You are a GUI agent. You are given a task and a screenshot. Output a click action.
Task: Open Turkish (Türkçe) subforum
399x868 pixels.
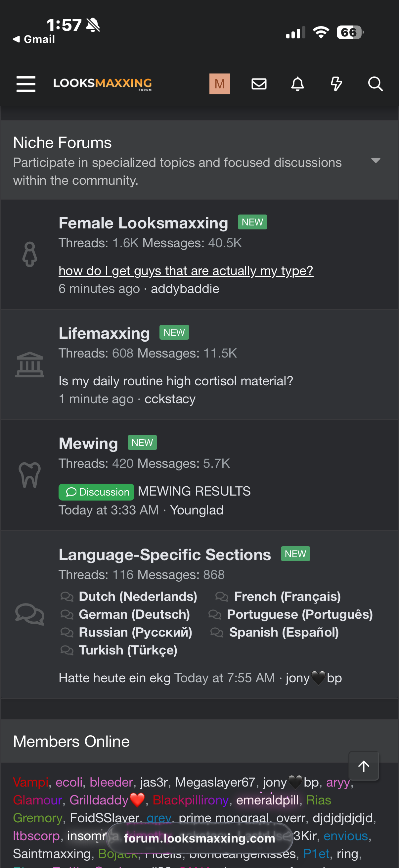coord(128,650)
